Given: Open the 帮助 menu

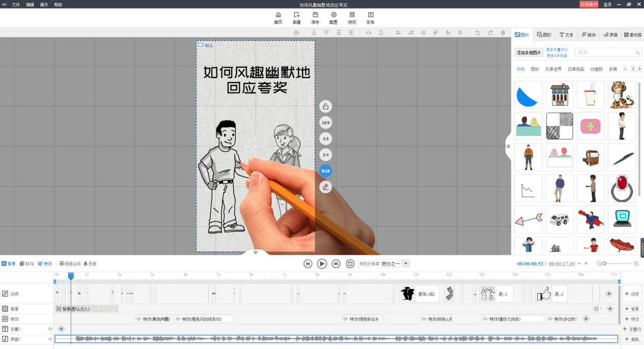Looking at the screenshot, I should pos(58,5).
